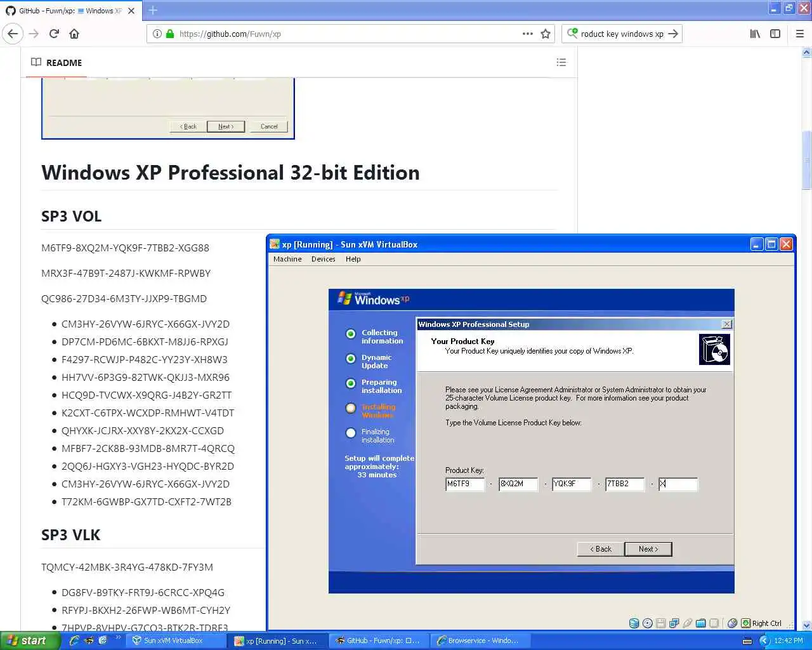
Task: Click the page scrollbar thumb
Action: pyautogui.click(x=806, y=160)
